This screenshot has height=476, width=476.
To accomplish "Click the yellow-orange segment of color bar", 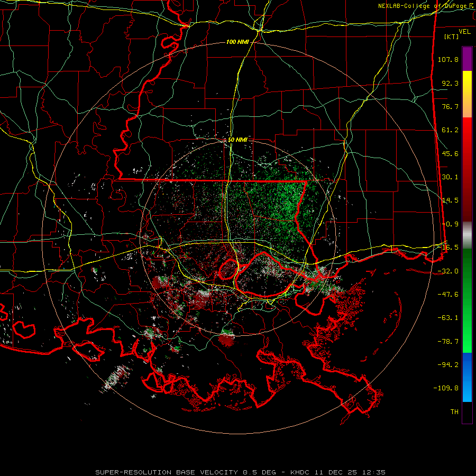I will pos(467,94).
